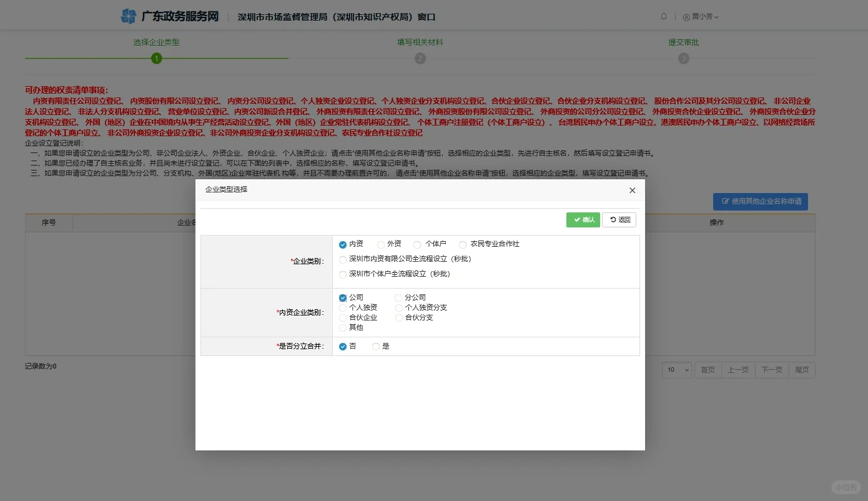
Task: Click the 下一页 next page button
Action: [x=771, y=370]
